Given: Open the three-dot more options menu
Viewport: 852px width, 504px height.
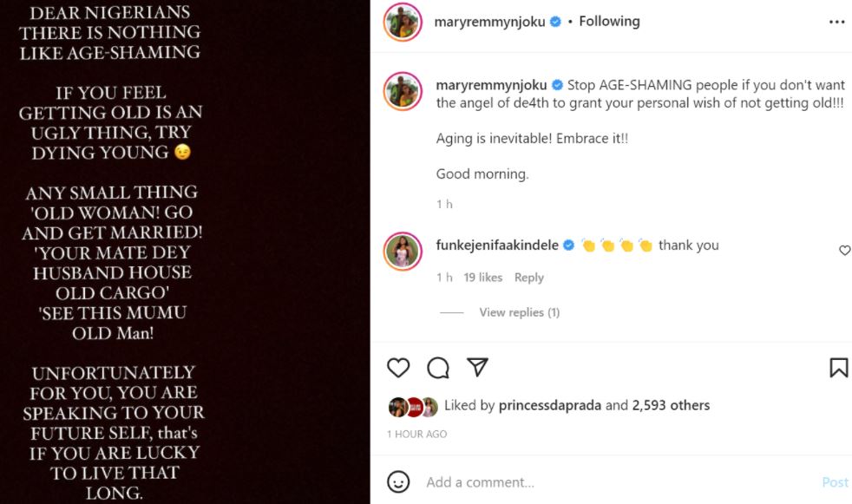Looking at the screenshot, I should tap(836, 23).
